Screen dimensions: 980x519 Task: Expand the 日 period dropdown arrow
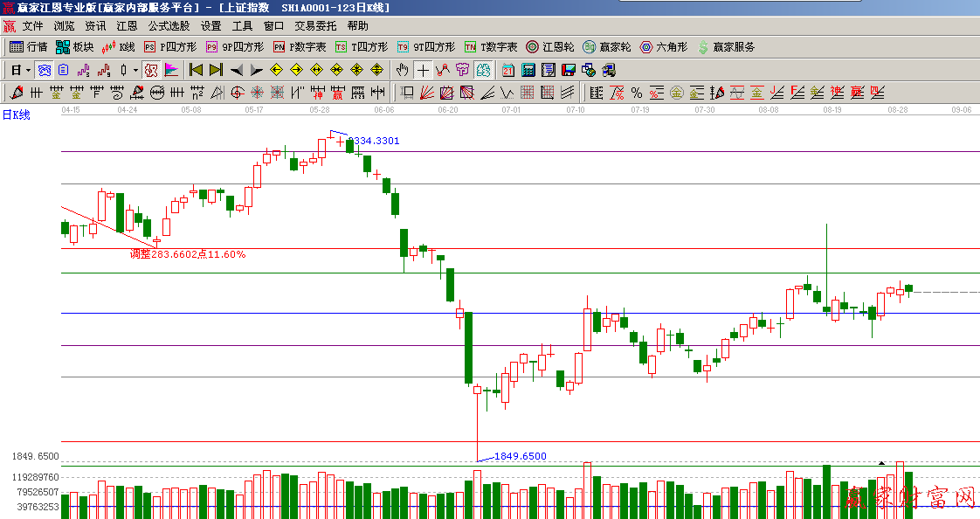(28, 70)
